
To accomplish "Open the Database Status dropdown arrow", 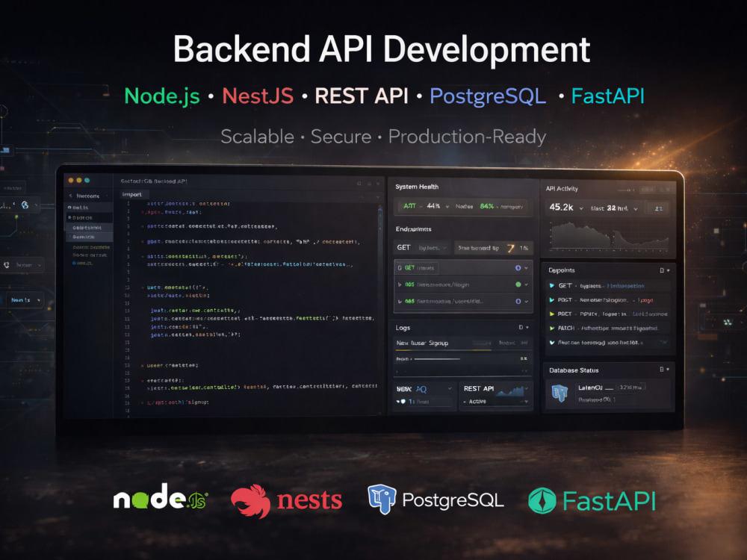I will pos(669,370).
